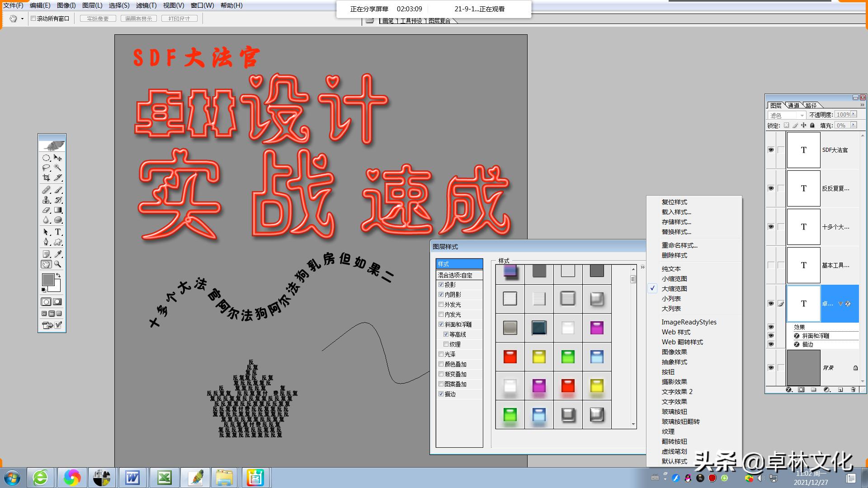This screenshot has width=868, height=488.
Task: Select 玻璃按钮 style set in menu
Action: click(x=674, y=412)
